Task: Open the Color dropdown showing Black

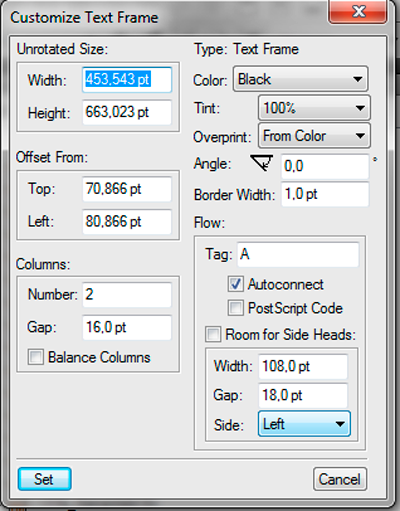Action: point(301,79)
